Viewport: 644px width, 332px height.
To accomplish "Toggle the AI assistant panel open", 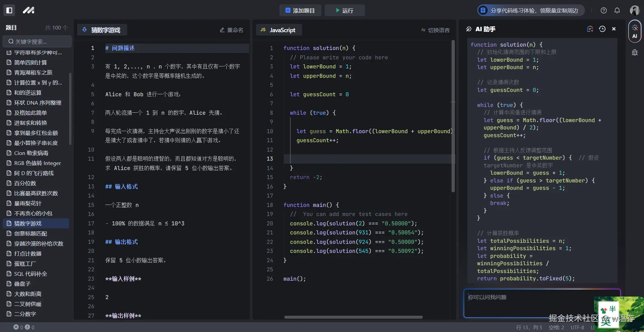I will [634, 31].
